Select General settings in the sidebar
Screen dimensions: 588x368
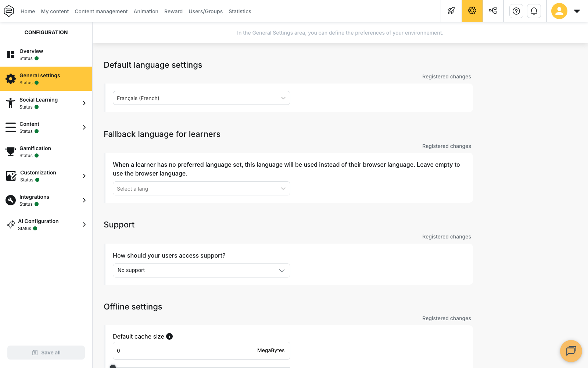46,79
